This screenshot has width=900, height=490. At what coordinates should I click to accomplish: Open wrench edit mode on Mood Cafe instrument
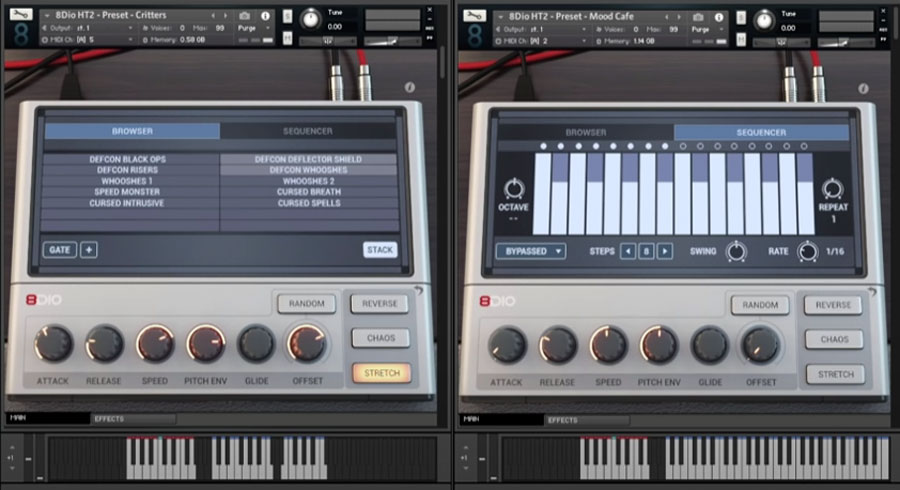[474, 15]
